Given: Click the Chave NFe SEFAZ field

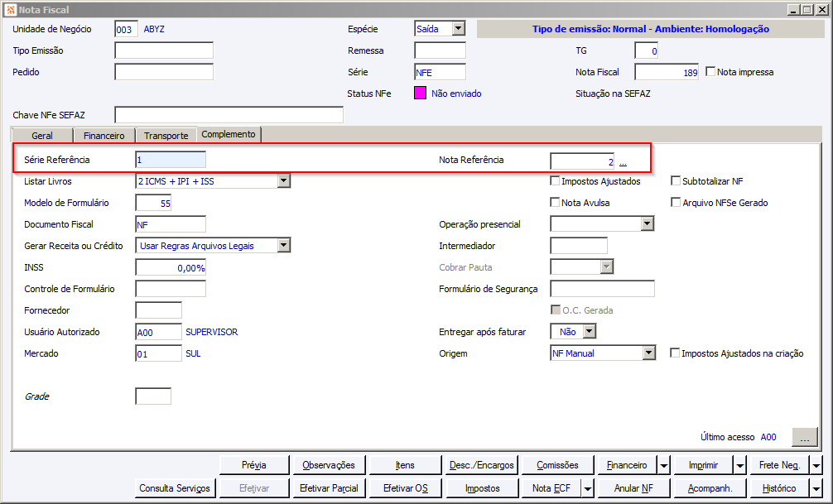Looking at the screenshot, I should 229,115.
